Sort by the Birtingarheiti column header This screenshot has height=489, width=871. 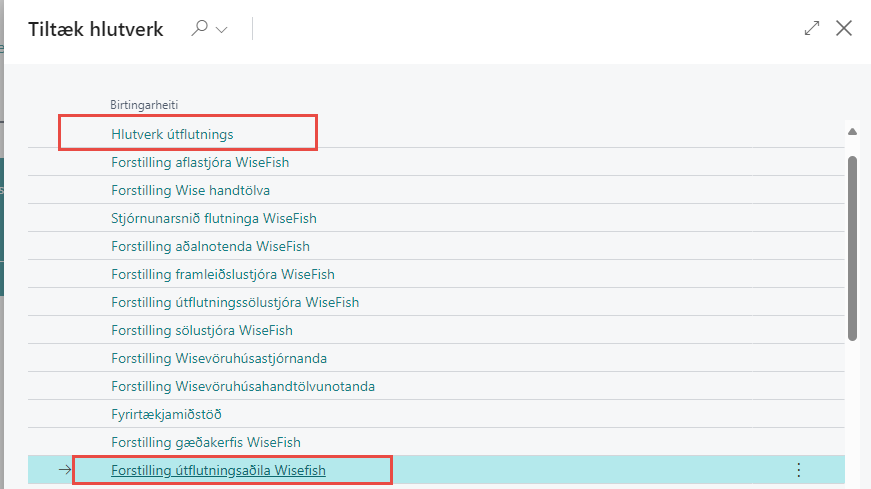[x=144, y=104]
